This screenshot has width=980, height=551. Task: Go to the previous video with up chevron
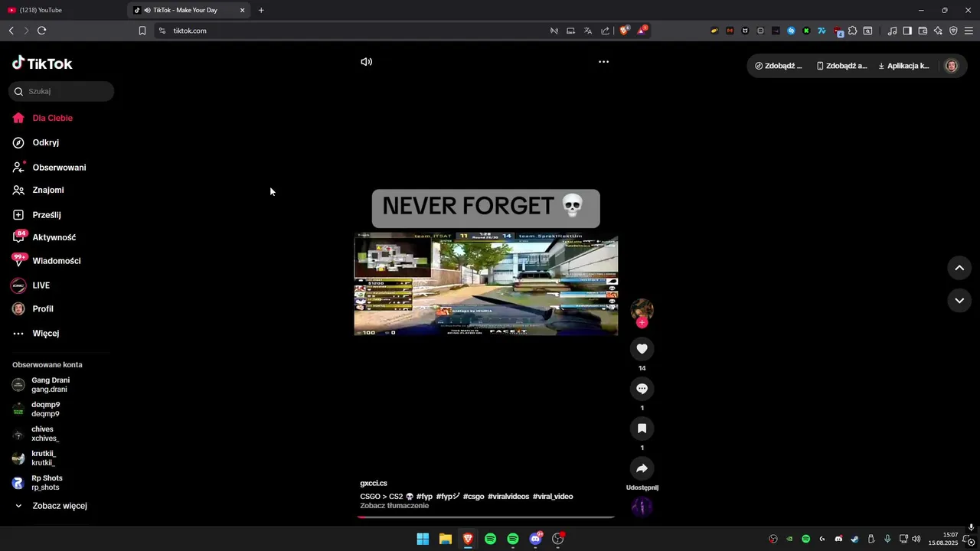point(959,268)
